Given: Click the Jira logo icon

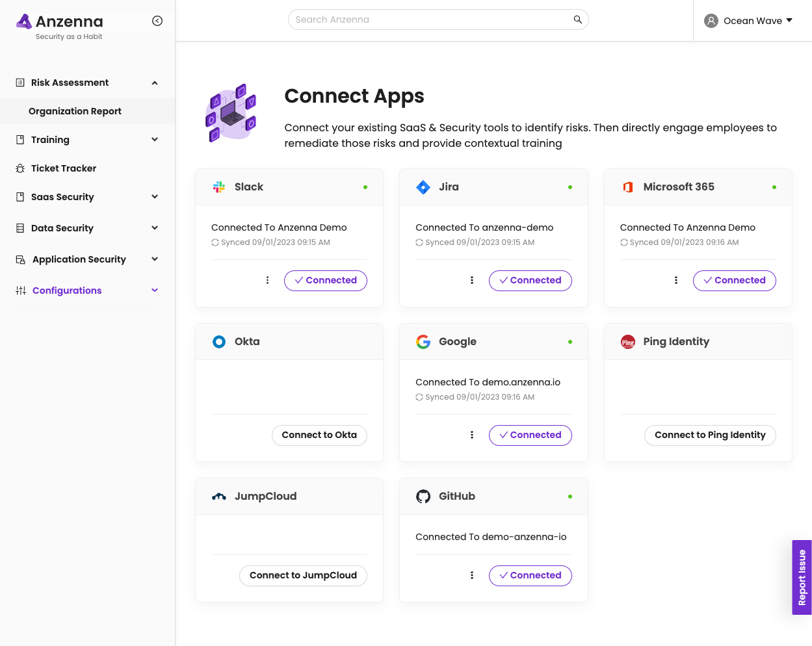Looking at the screenshot, I should click(x=423, y=187).
